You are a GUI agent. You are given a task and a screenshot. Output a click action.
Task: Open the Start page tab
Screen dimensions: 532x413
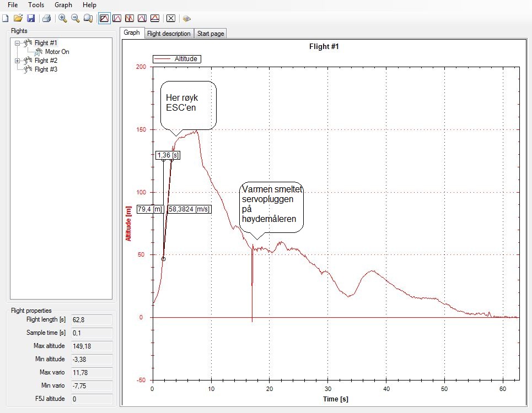pyautogui.click(x=211, y=34)
